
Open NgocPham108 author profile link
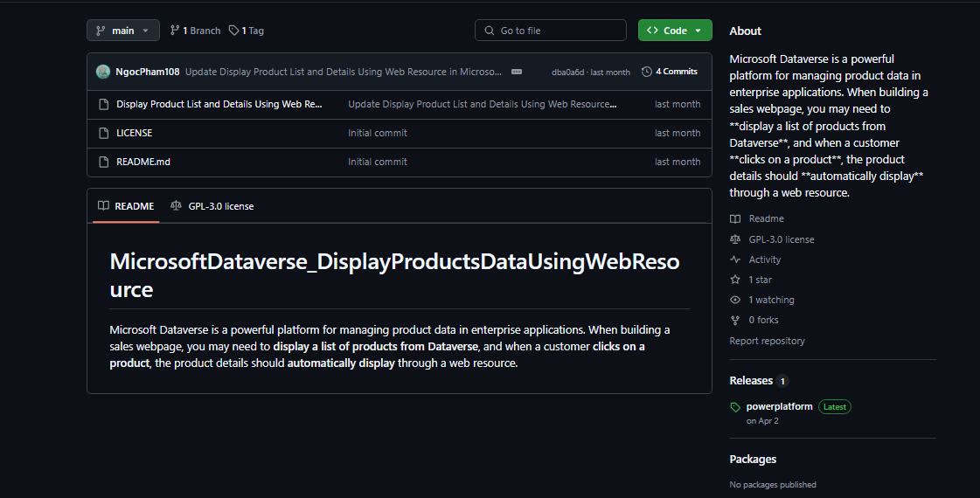pyautogui.click(x=148, y=72)
